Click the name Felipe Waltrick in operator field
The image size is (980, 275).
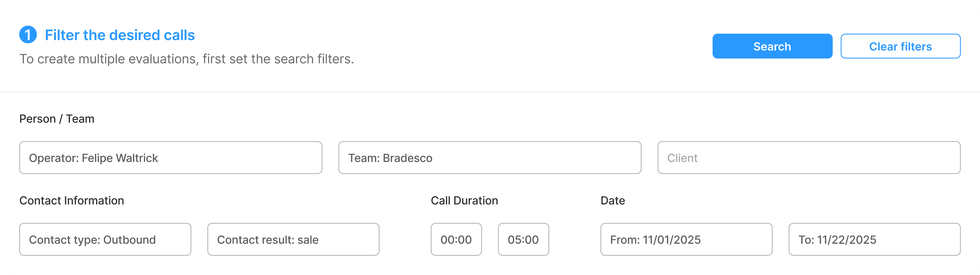point(120,158)
